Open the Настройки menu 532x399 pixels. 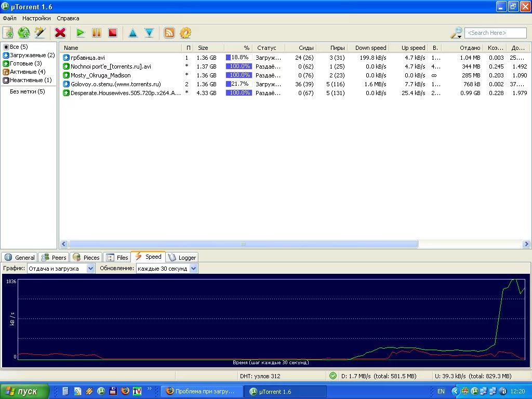[36, 18]
